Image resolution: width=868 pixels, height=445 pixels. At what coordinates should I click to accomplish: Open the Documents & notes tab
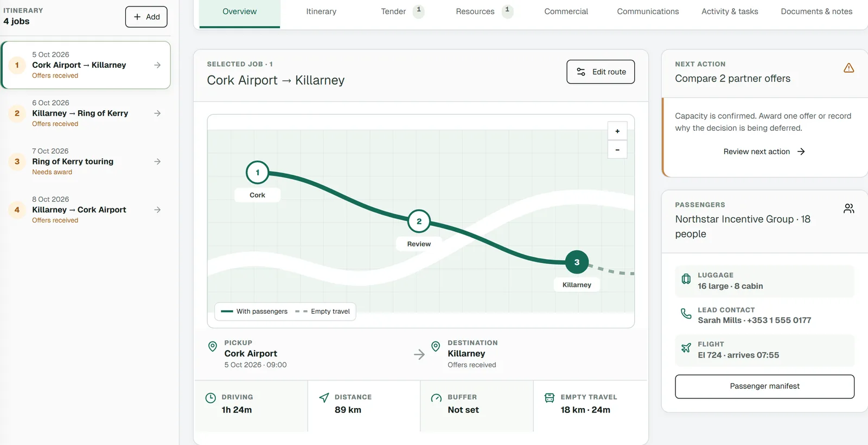tap(816, 11)
